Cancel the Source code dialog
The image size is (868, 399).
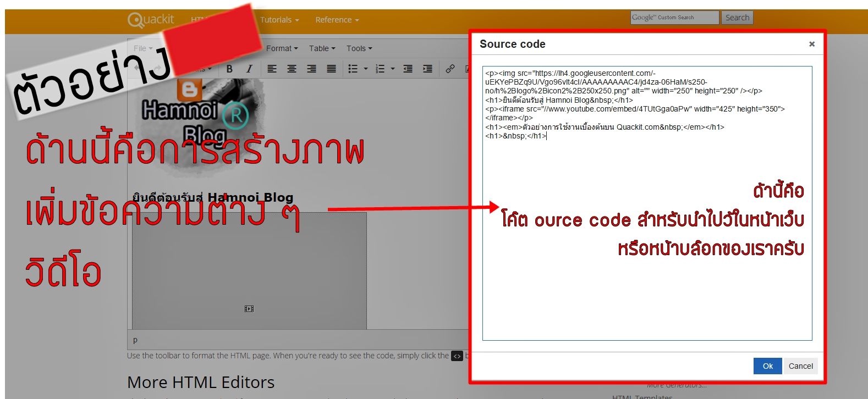pyautogui.click(x=800, y=366)
